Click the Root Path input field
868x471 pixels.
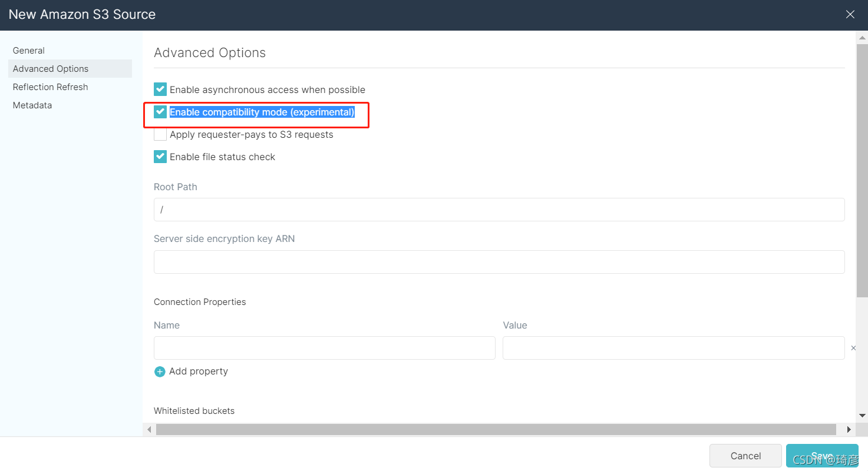click(x=499, y=210)
